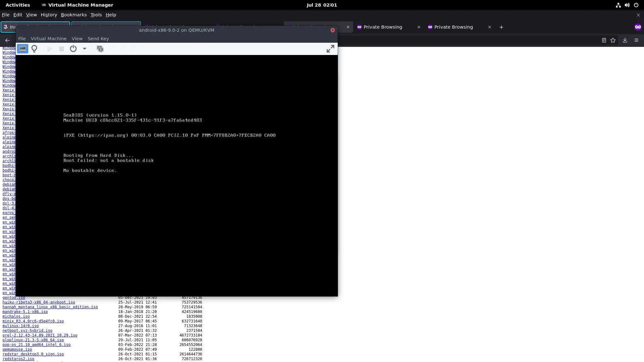This screenshot has height=362, width=644.
Task: Show virtual hardware details lightbulb icon
Action: pos(35,49)
